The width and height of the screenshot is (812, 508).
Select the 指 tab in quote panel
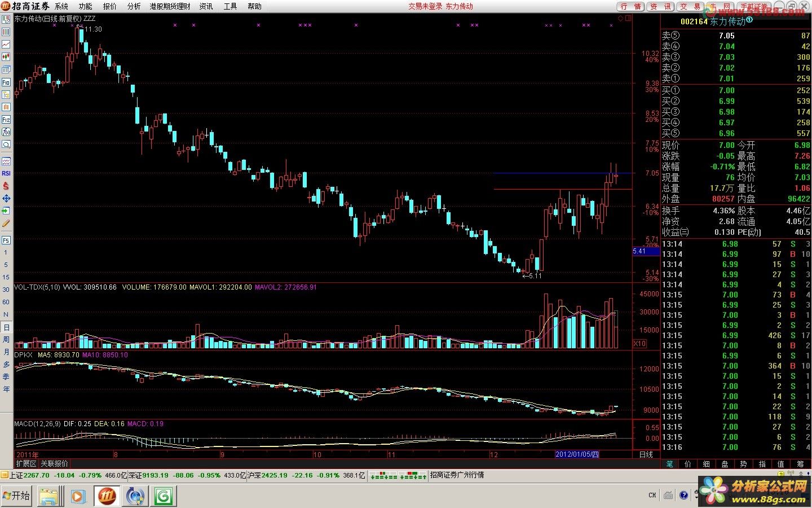(762, 464)
